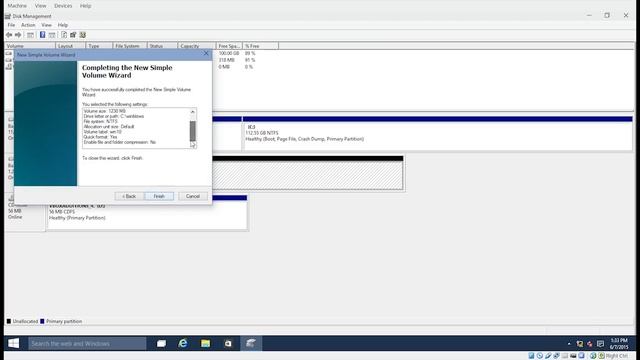The width and height of the screenshot is (640, 360).
Task: Sort by the Volume column header
Action: pyautogui.click(x=30, y=46)
